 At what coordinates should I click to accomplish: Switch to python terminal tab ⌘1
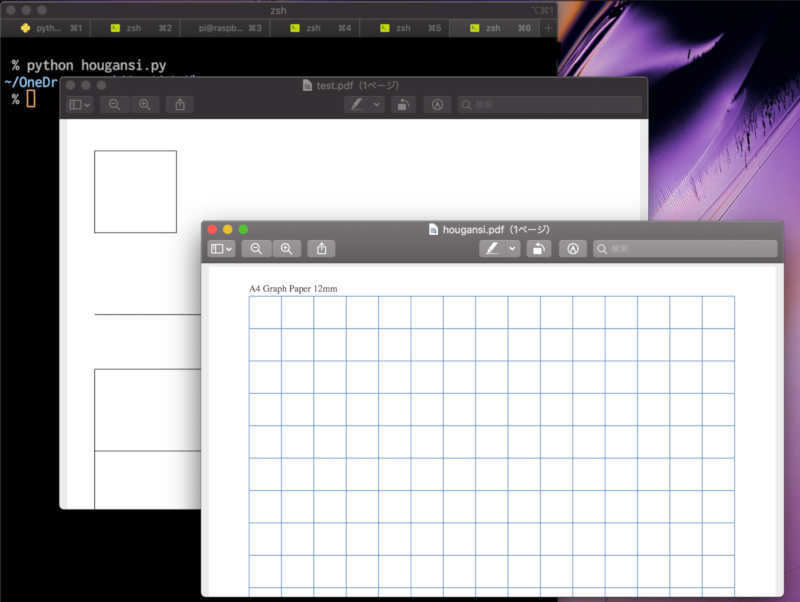coord(46,28)
